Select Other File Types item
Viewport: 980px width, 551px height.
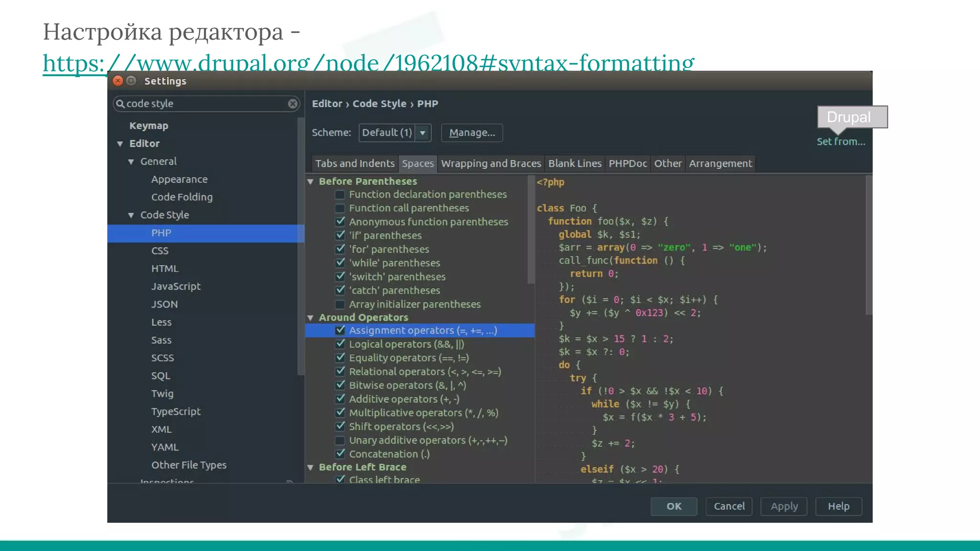[189, 465]
